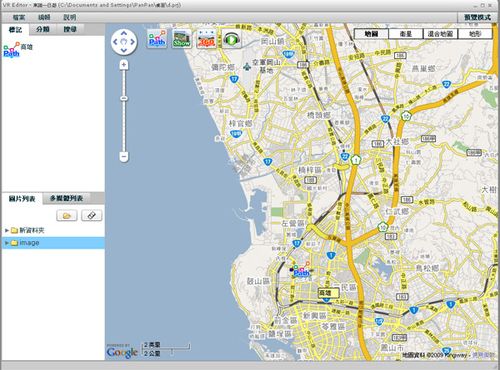Zoom out with the minus button

(124, 156)
